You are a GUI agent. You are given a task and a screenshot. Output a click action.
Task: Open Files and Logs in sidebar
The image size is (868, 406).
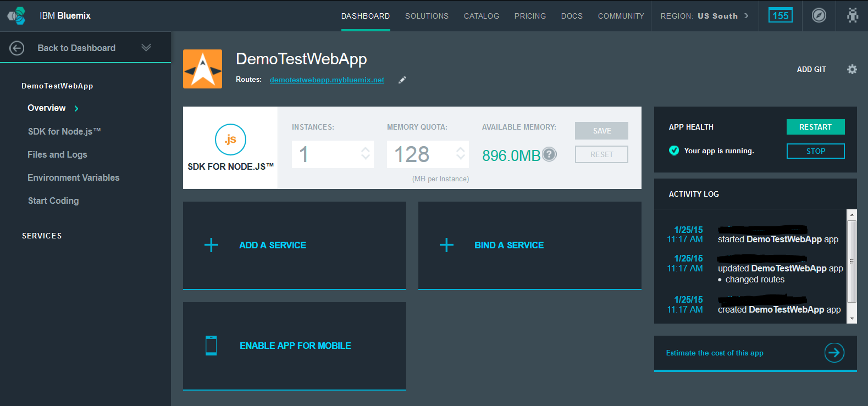pos(57,154)
